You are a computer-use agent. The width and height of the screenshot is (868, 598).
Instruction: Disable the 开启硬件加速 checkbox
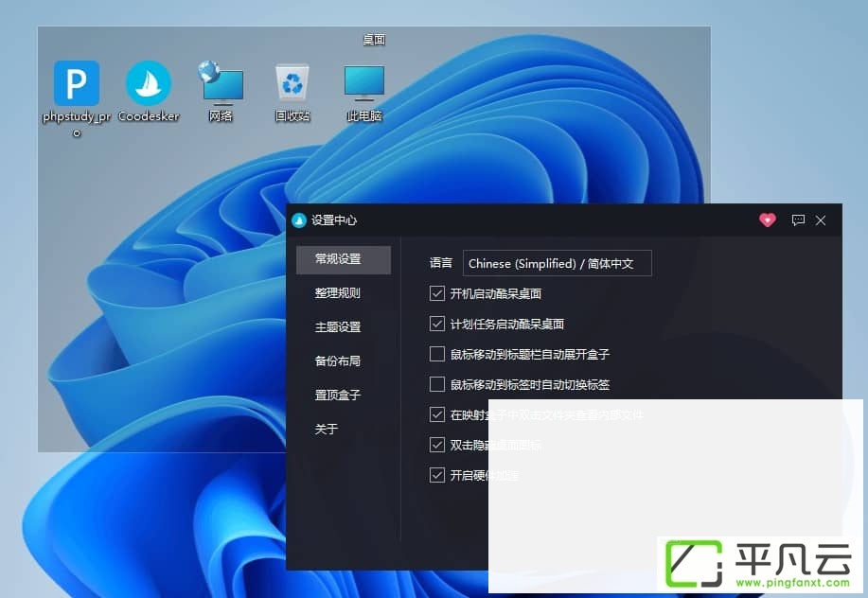436,475
